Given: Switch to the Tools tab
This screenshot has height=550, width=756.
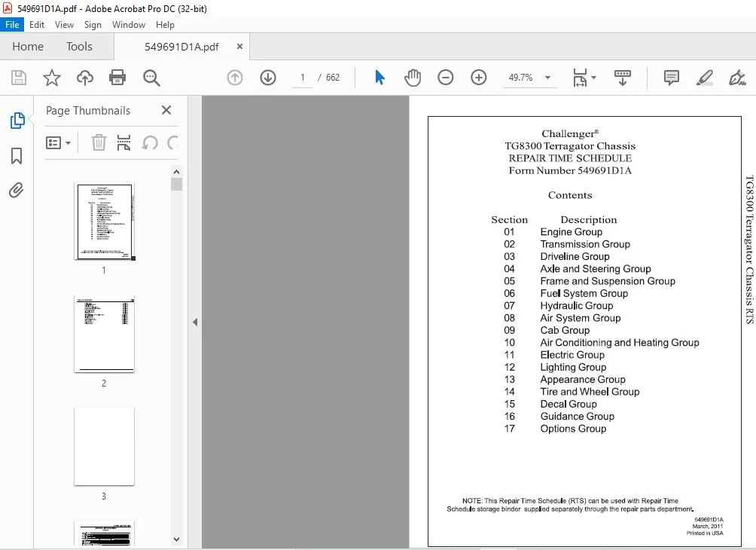Looking at the screenshot, I should tap(79, 46).
